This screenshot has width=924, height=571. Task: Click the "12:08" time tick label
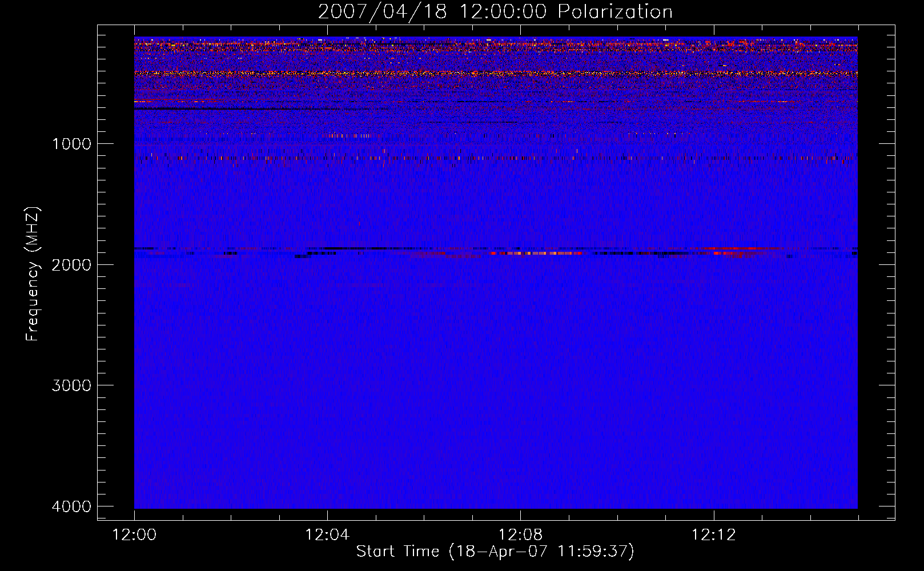click(520, 535)
